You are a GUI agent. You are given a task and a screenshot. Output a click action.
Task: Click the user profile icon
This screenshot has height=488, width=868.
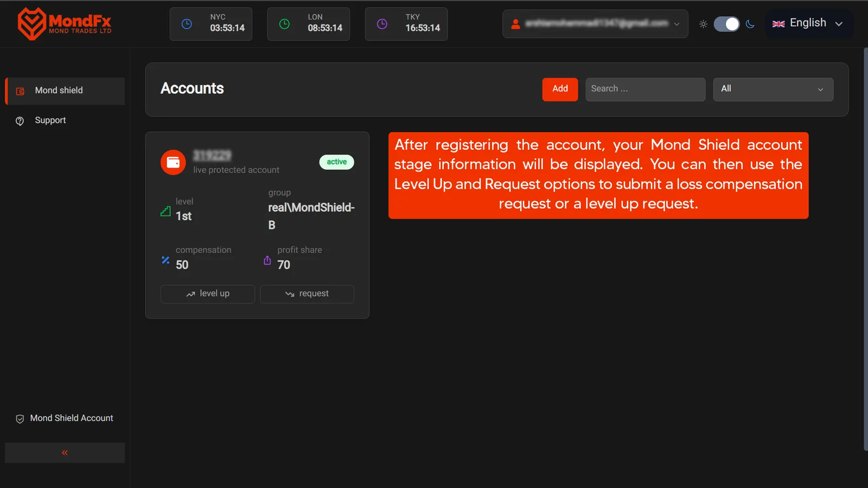tap(515, 24)
